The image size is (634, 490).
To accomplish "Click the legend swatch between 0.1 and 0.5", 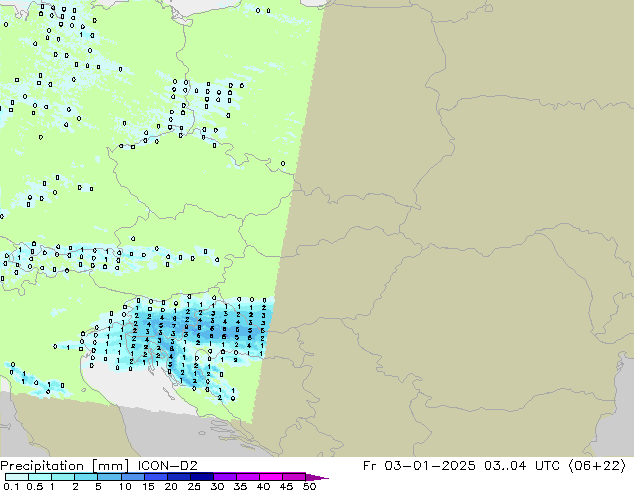I will pyautogui.click(x=17, y=477).
